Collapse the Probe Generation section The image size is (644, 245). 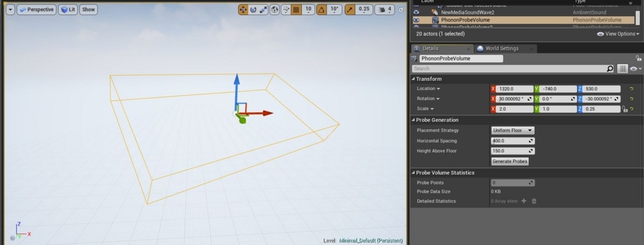[x=414, y=120]
